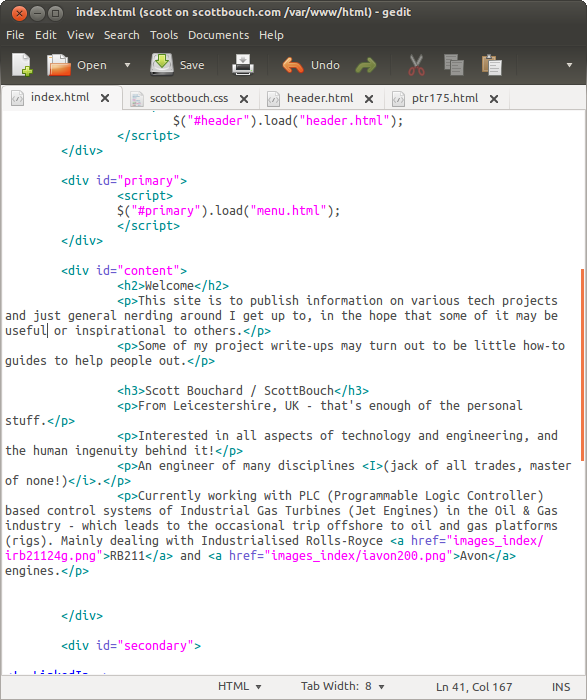Click the window maximize button
587x700 pixels.
(x=55, y=13)
